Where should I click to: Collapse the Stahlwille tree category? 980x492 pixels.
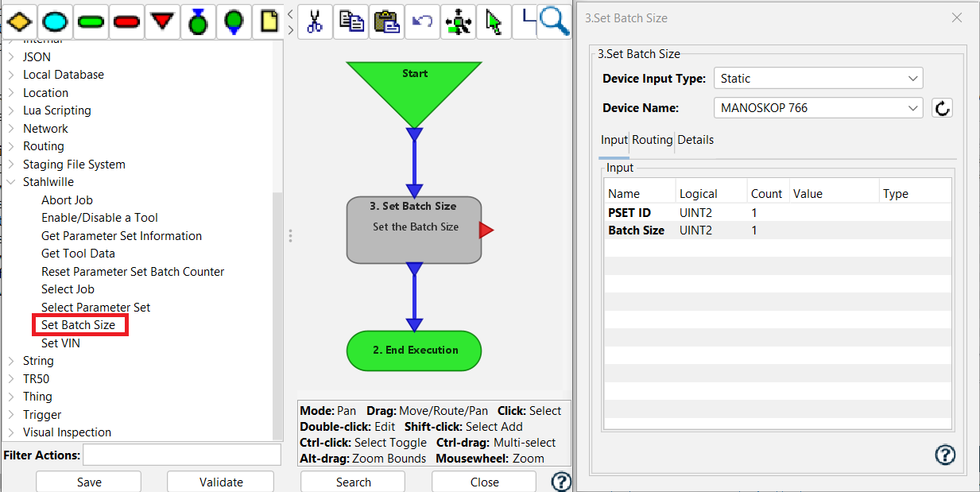pos(11,182)
